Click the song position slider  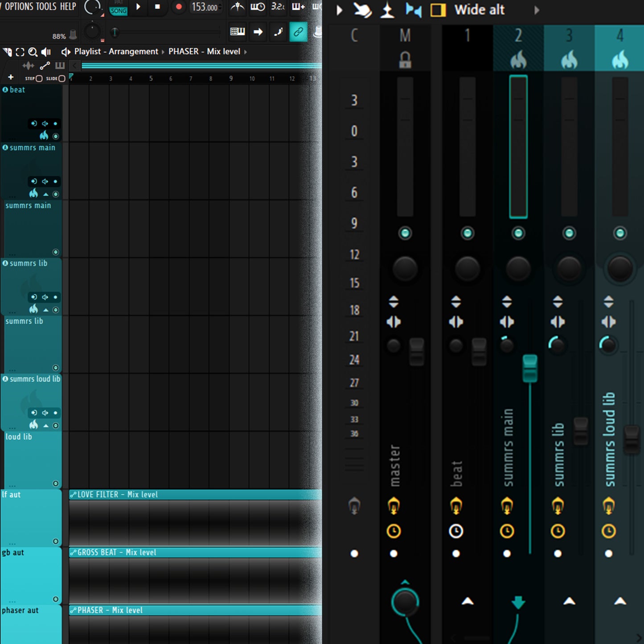coord(165,32)
